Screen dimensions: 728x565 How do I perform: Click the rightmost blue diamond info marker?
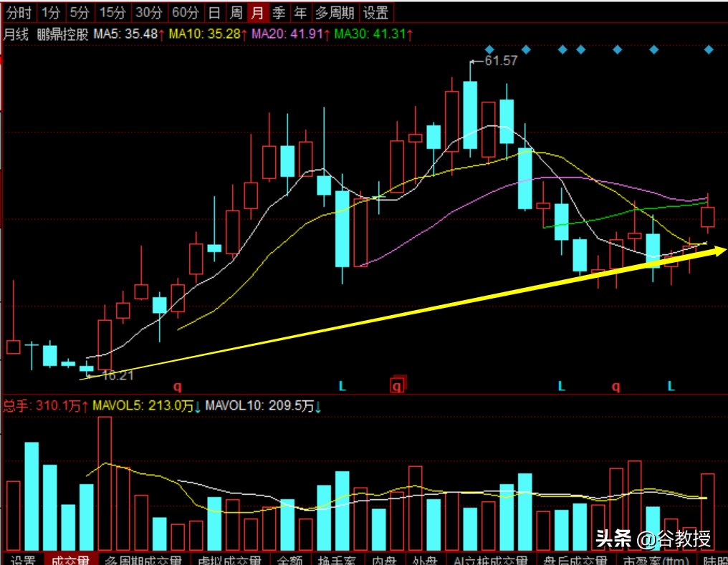pyautogui.click(x=709, y=49)
